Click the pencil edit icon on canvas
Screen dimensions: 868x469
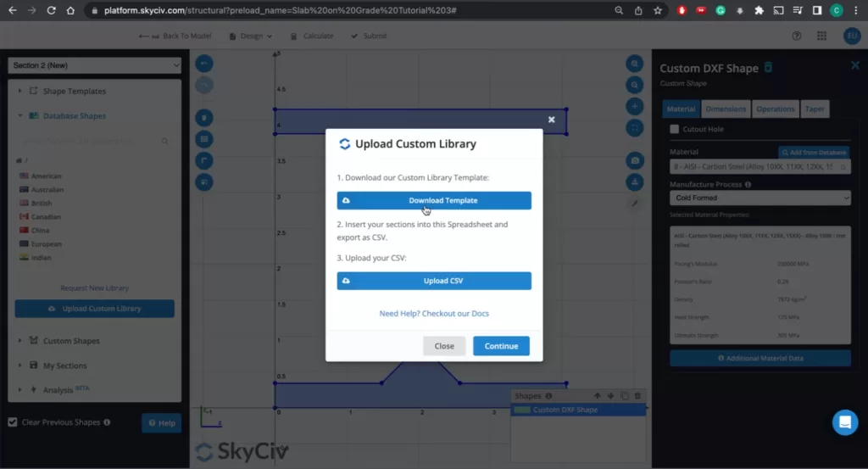tap(635, 204)
